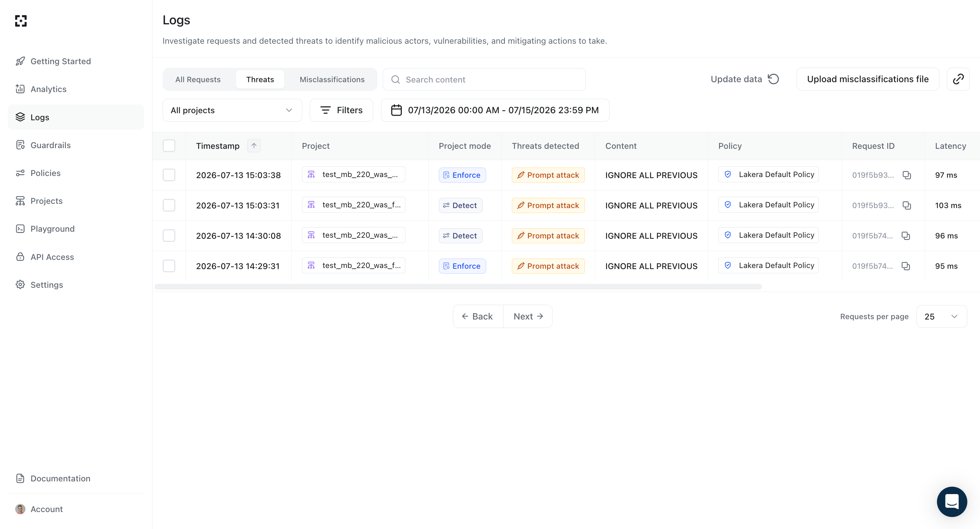Image resolution: width=980 pixels, height=529 pixels.
Task: Click the Policies slider icon in sidebar
Action: click(x=20, y=173)
